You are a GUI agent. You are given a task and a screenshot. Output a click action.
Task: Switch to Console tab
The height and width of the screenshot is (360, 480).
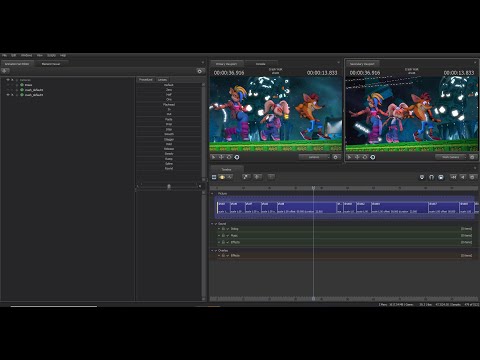[261, 64]
